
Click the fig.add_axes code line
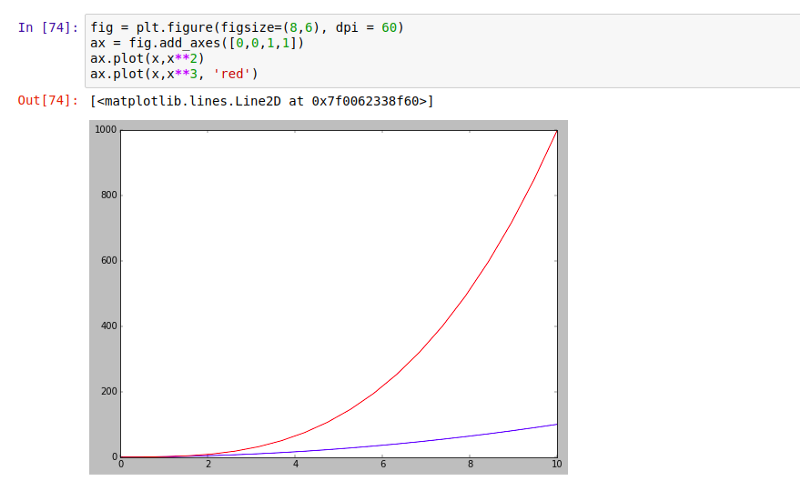point(197,43)
